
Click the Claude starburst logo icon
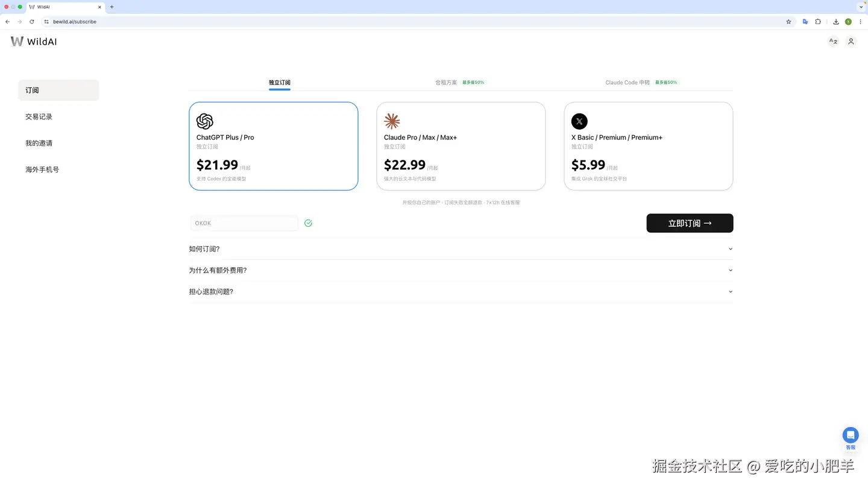point(392,121)
